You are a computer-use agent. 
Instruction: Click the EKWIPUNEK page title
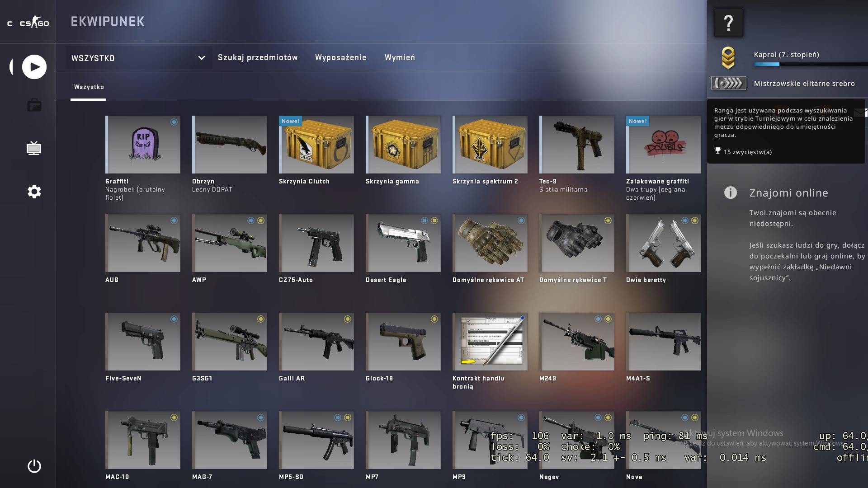pyautogui.click(x=108, y=21)
